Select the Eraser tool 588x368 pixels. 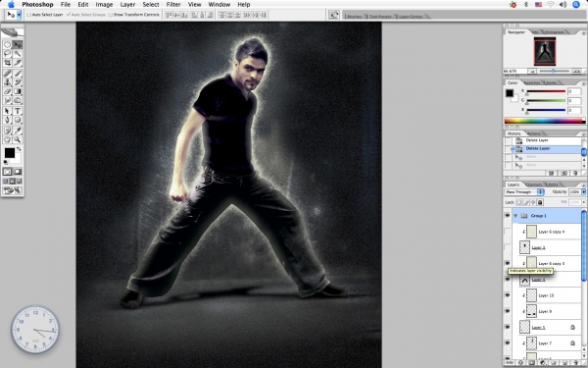click(x=7, y=91)
